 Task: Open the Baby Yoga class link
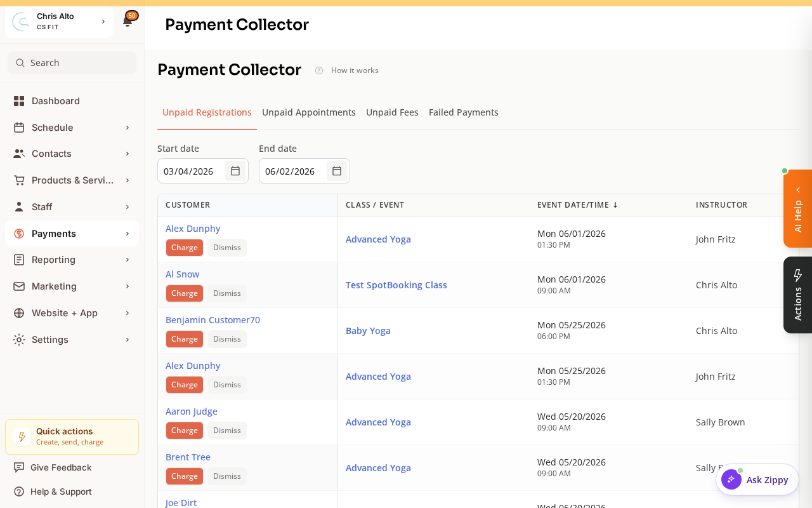(368, 331)
